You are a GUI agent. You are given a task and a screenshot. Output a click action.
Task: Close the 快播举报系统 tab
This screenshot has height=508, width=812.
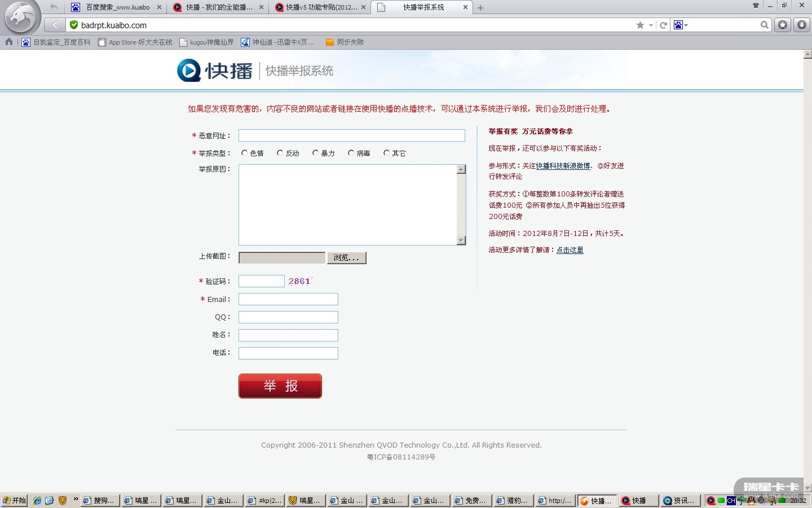(x=465, y=7)
